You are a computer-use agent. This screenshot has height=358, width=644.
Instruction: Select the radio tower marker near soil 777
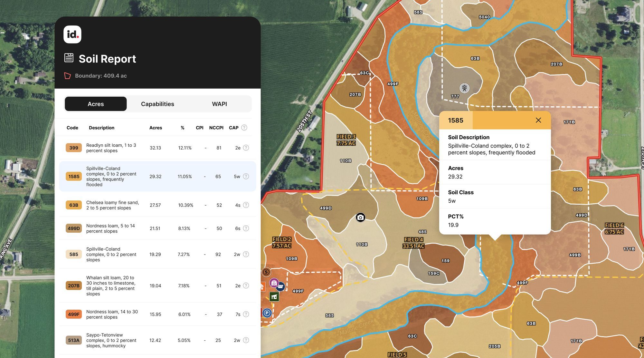click(464, 88)
